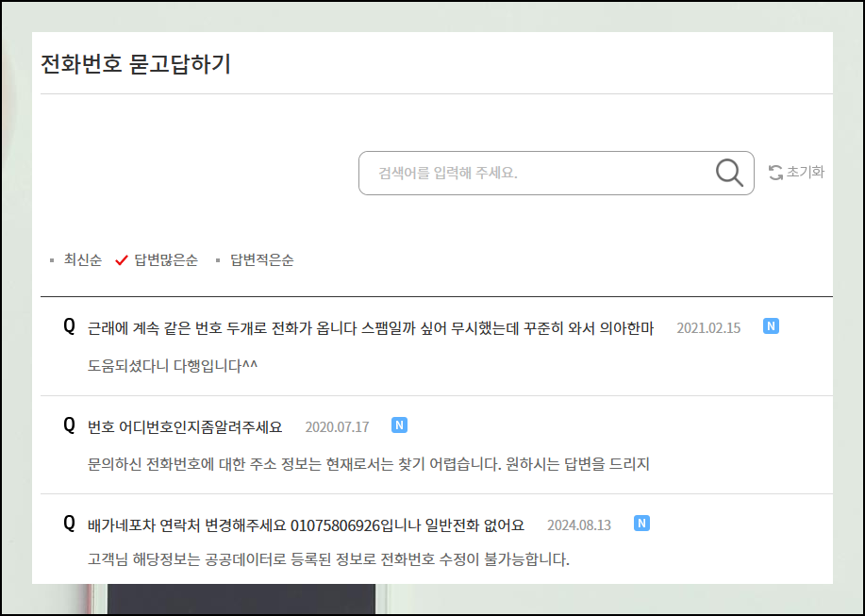The width and height of the screenshot is (865, 616).
Task: Click the N badge next to 2024.08.13
Action: point(641,523)
